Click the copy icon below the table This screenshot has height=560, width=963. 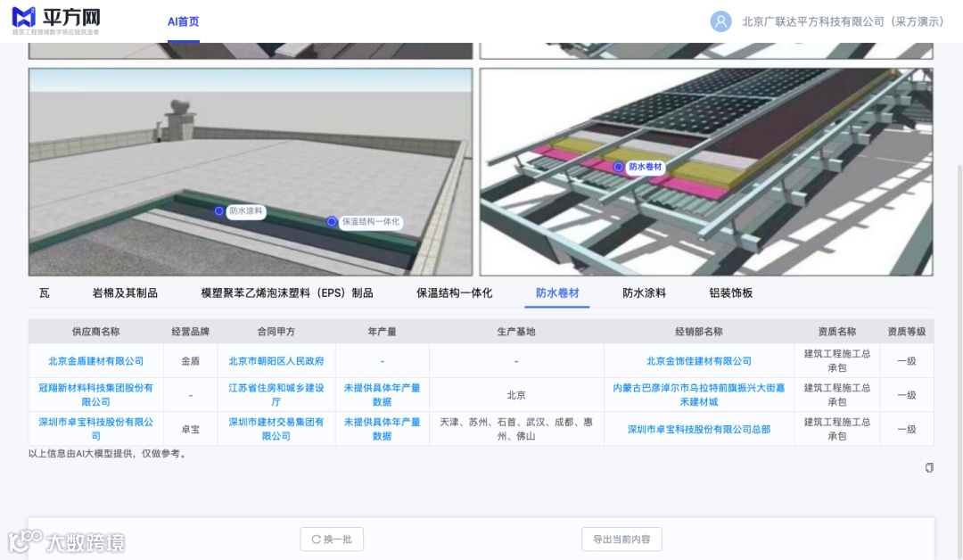pyautogui.click(x=929, y=468)
